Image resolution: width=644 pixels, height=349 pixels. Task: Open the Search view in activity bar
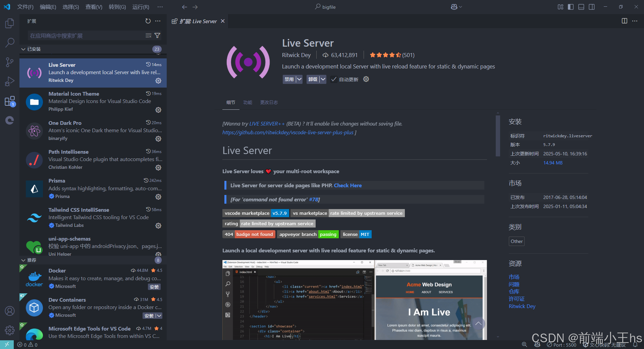tap(10, 43)
